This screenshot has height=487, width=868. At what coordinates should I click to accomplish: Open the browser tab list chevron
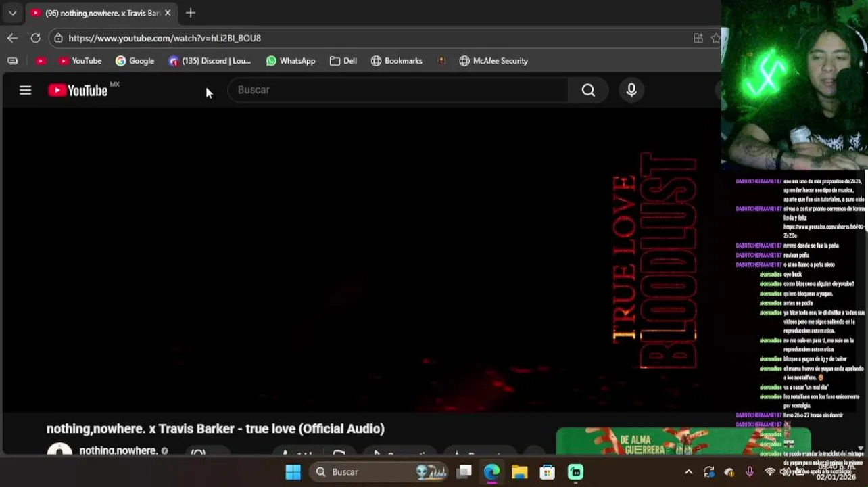[12, 13]
